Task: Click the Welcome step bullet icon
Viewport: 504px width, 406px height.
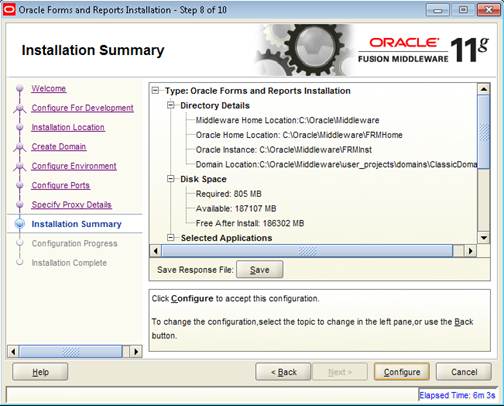Action: coord(20,88)
